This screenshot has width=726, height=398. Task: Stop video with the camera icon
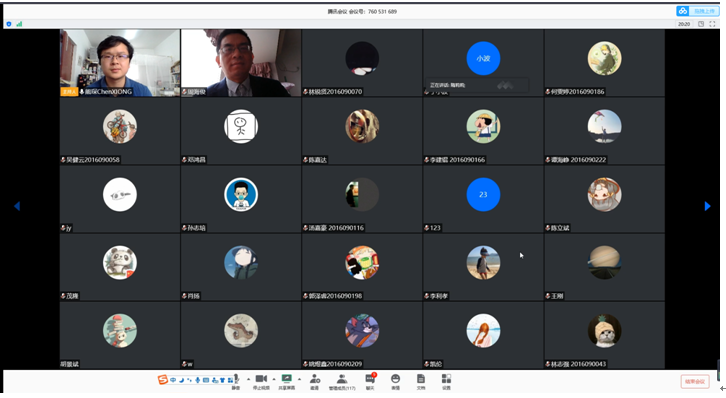(x=261, y=382)
